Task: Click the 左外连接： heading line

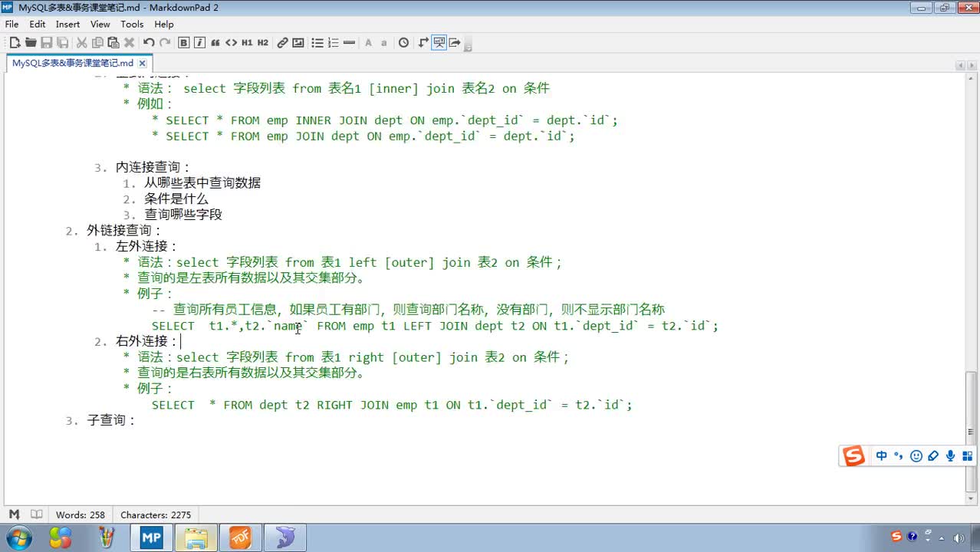Action: coord(146,246)
